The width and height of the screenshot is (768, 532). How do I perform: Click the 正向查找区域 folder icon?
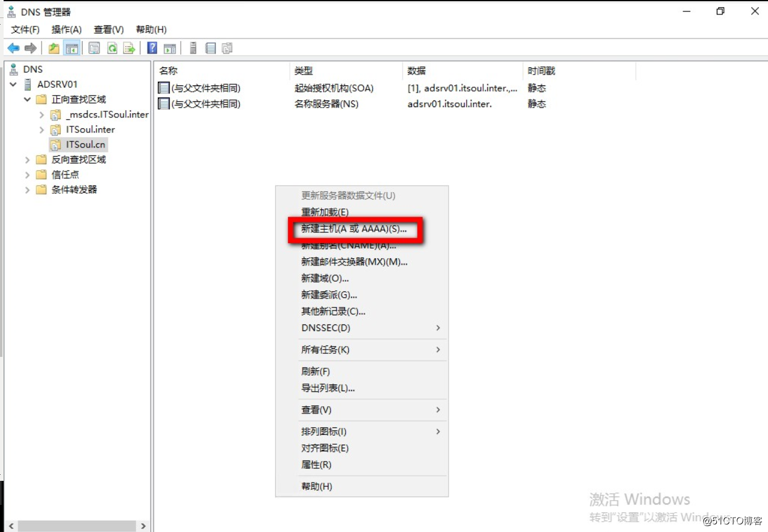click(41, 99)
